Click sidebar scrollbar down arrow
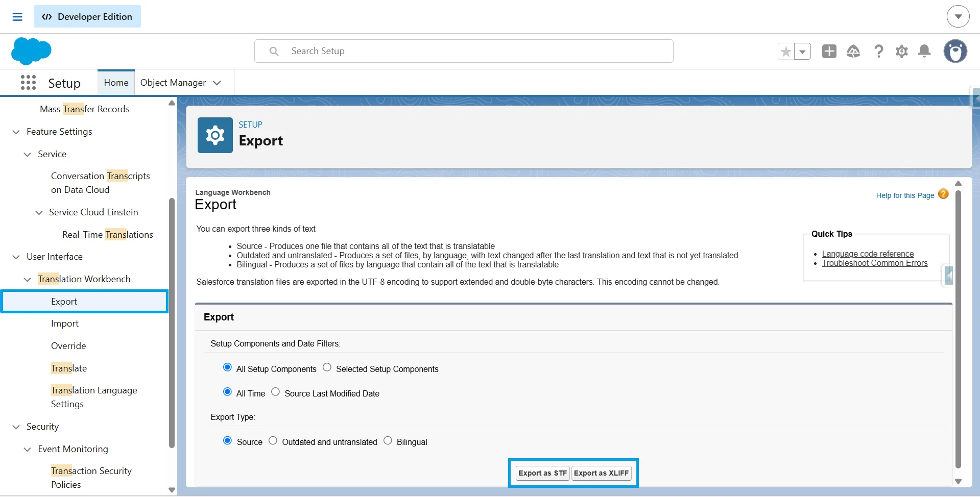Screen dimensions: 980x497 172,490
